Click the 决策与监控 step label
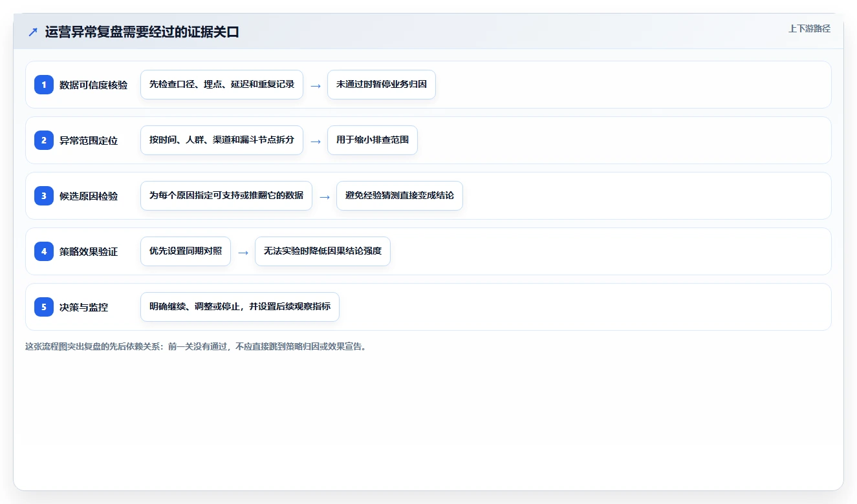The height and width of the screenshot is (504, 857). pyautogui.click(x=84, y=307)
